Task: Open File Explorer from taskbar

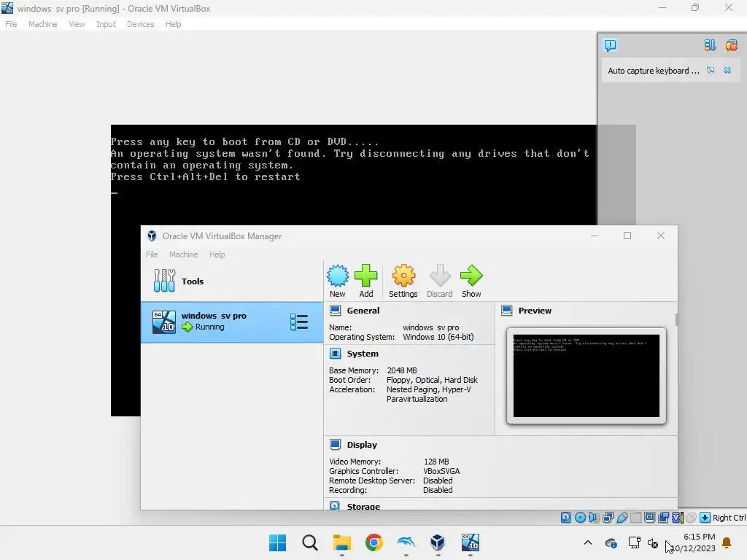Action: pos(341,542)
